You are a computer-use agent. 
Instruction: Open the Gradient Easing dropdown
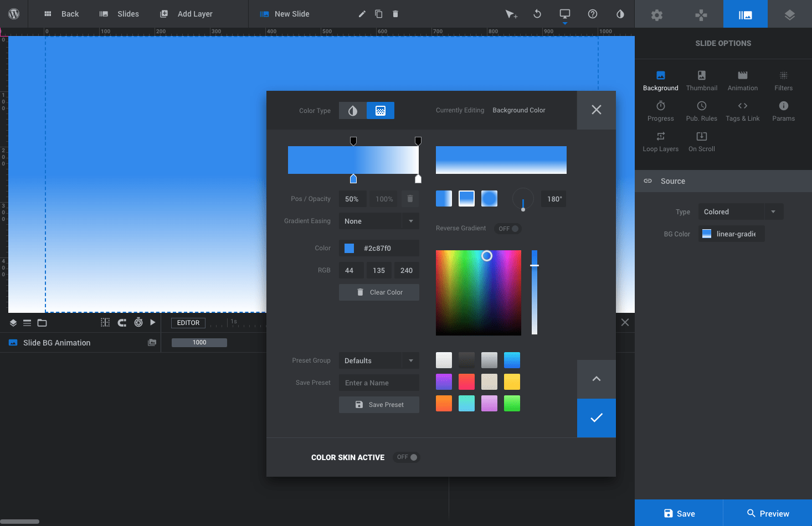(x=379, y=221)
